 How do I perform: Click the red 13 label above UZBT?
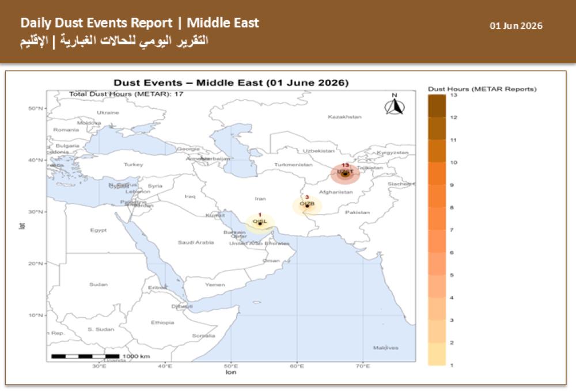[x=345, y=165]
